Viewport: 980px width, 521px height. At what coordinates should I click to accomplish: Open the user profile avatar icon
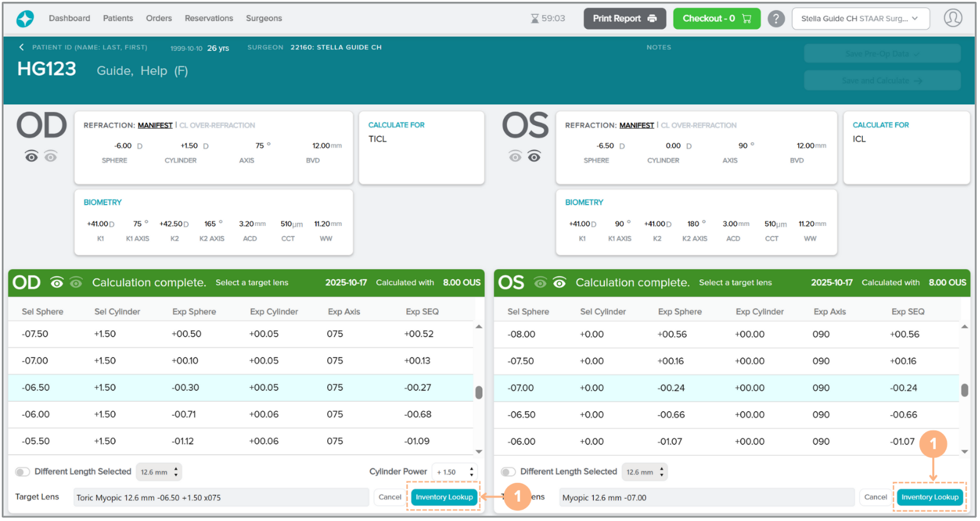click(x=952, y=18)
